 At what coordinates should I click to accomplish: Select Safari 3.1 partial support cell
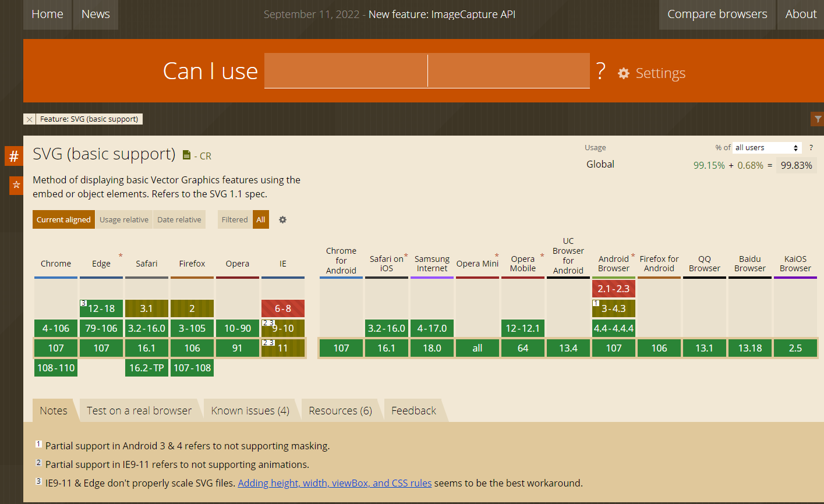click(147, 308)
